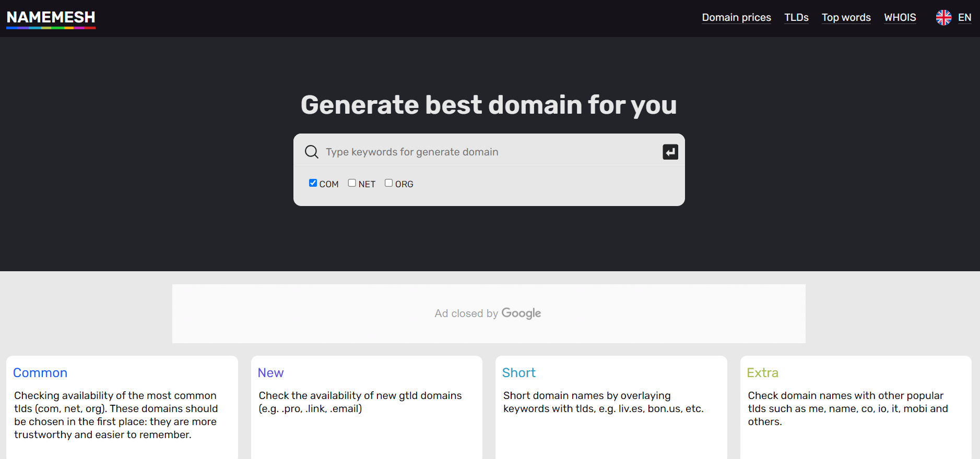
Task: Click the magnifying glass search icon
Action: [312, 152]
